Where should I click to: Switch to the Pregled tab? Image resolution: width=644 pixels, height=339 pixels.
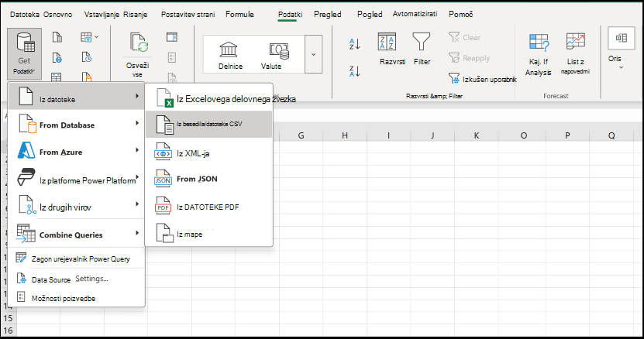[327, 15]
